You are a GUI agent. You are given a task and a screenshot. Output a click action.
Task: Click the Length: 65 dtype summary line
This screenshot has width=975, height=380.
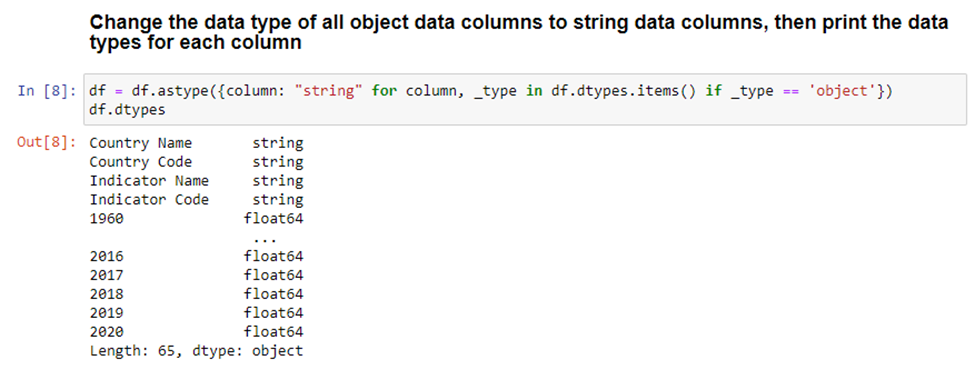pyautogui.click(x=196, y=351)
